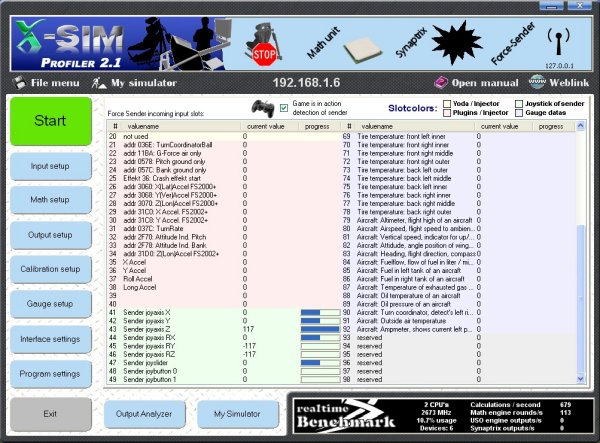Select row 'Aircraft: Fuel in left tank'
The width and height of the screenshot is (600, 443).
458,270
